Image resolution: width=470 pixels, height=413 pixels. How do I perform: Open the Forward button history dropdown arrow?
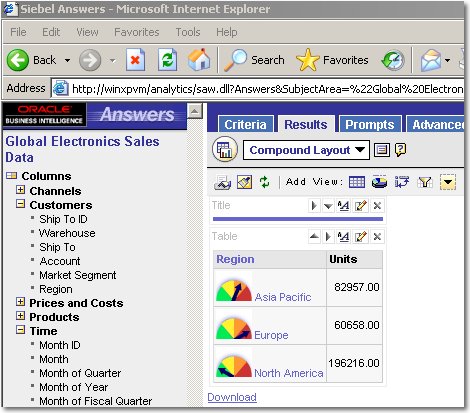click(x=113, y=61)
